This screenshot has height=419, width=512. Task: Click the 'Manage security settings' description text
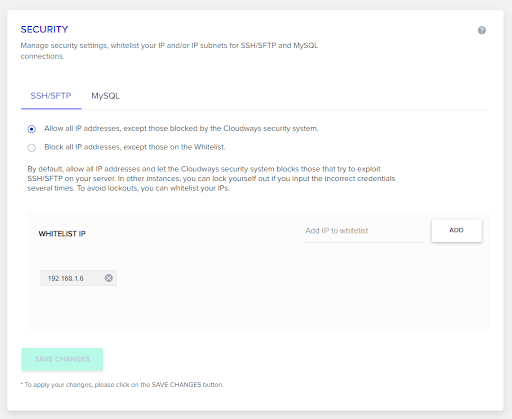coord(169,51)
